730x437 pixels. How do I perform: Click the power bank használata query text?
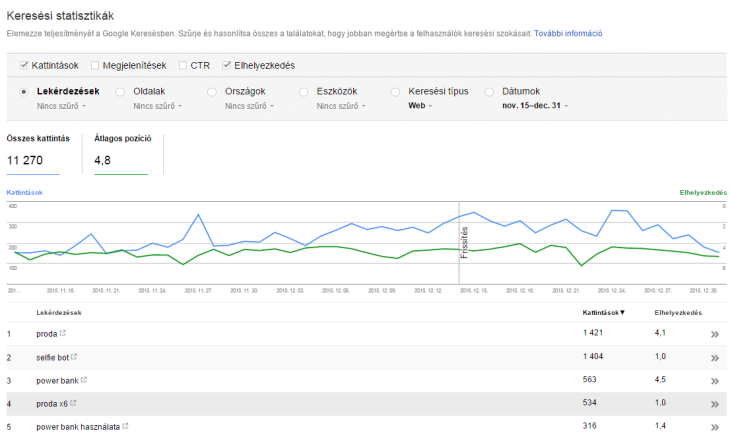[x=78, y=427]
